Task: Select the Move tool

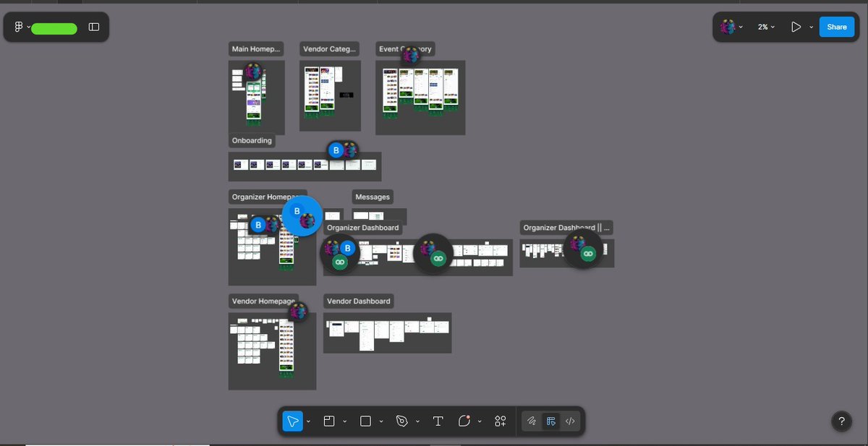Action: 293,421
